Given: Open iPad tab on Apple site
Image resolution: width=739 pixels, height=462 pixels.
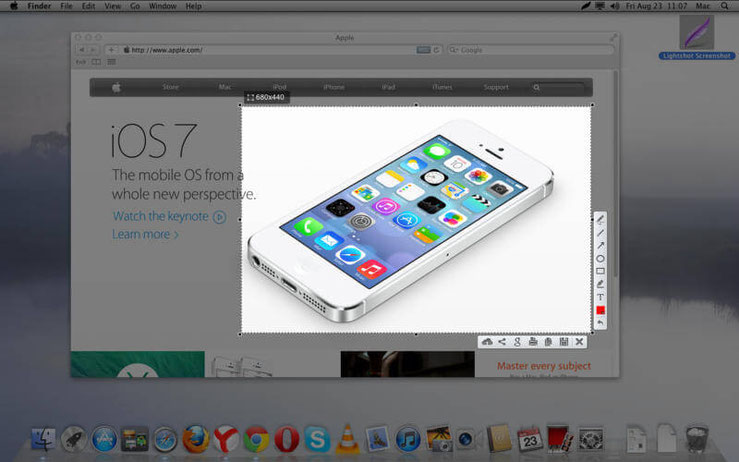Looking at the screenshot, I should (388, 87).
